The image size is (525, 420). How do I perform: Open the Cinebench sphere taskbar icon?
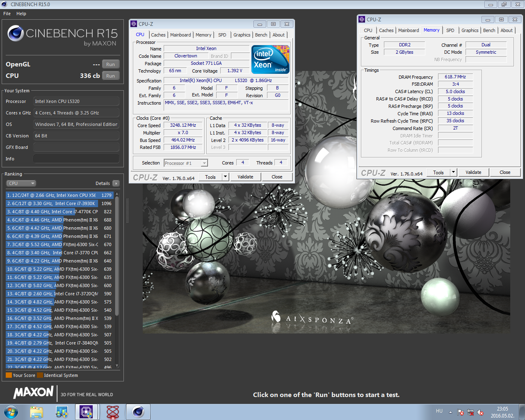(x=138, y=412)
